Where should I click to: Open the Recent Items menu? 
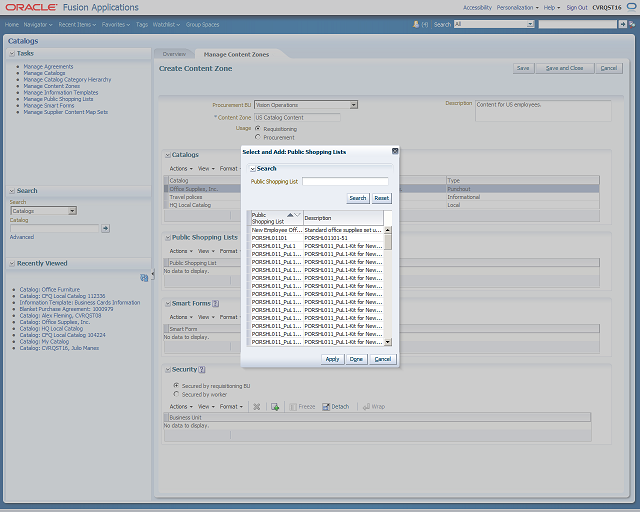tap(77, 24)
